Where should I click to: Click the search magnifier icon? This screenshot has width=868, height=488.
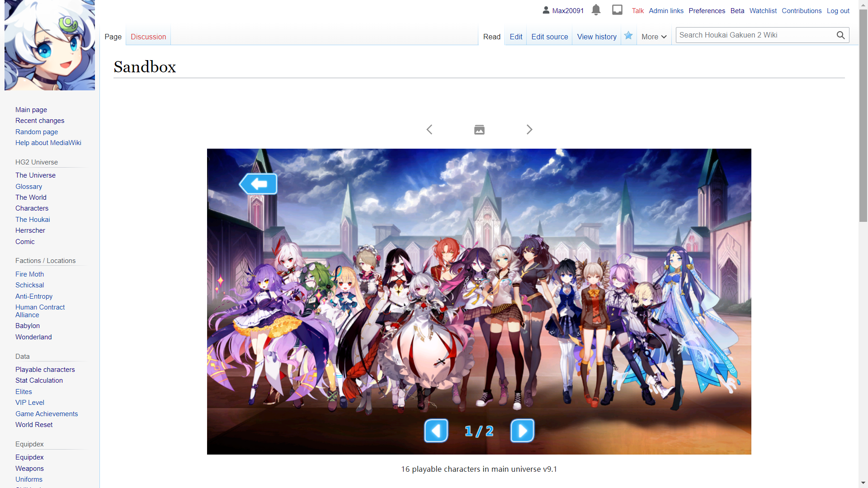click(840, 35)
